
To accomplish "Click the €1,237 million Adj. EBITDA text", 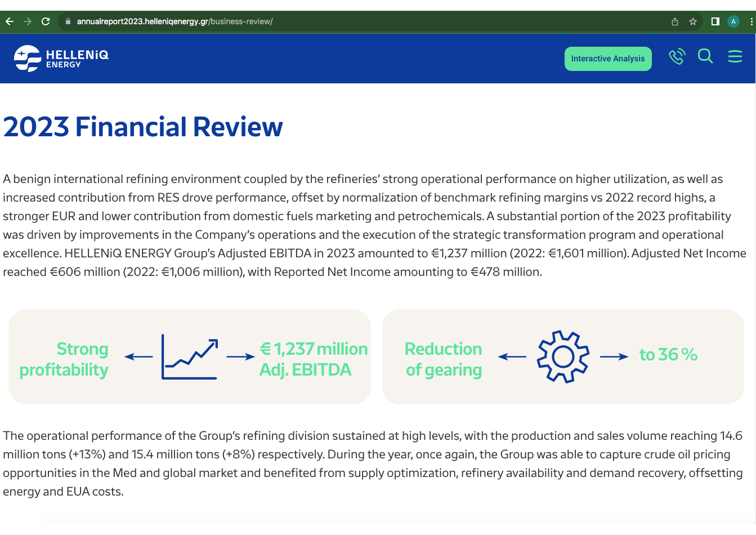I will coord(314,359).
